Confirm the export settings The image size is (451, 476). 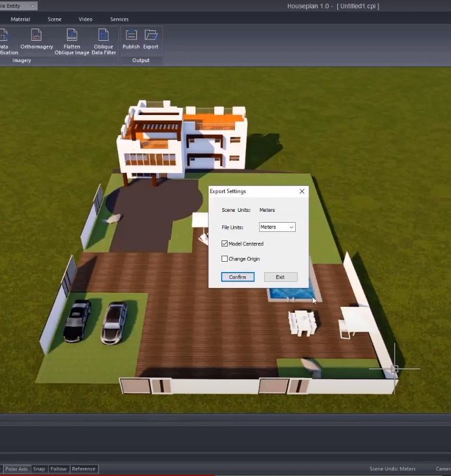click(x=237, y=277)
